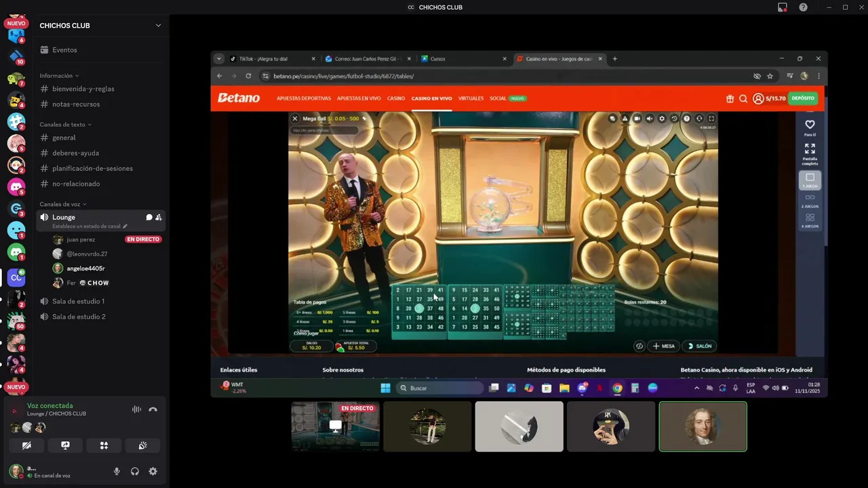Open user settings gear icon
The height and width of the screenshot is (488, 868).
coord(153,471)
